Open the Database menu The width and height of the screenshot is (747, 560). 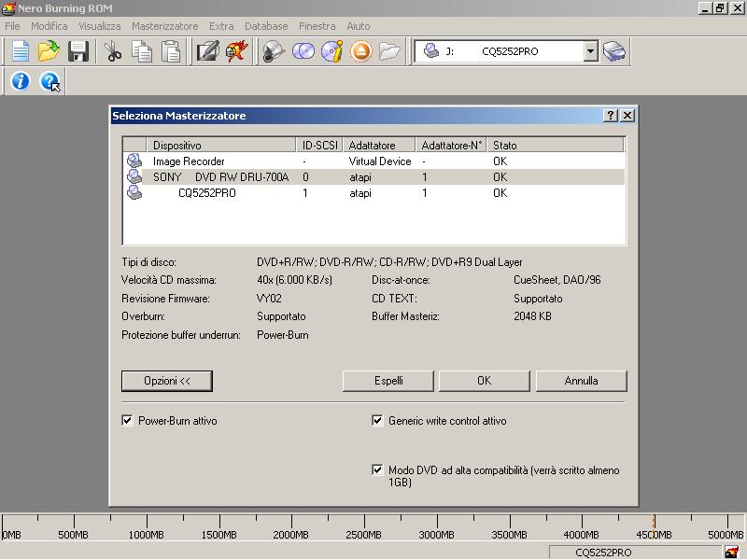click(x=266, y=26)
